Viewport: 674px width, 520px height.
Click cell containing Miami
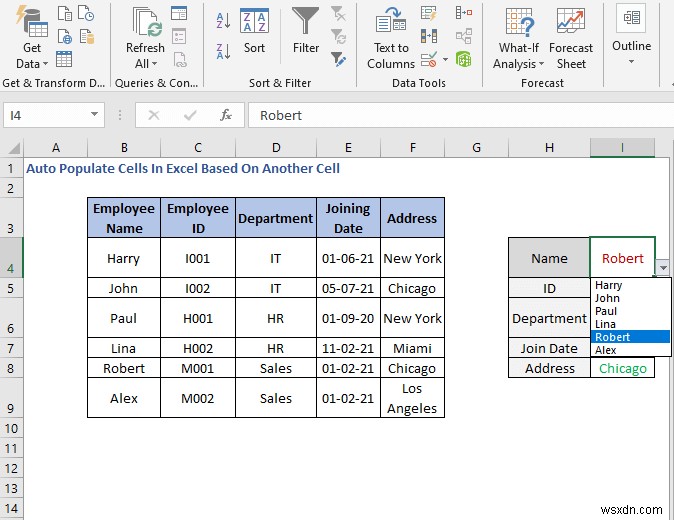(x=412, y=348)
